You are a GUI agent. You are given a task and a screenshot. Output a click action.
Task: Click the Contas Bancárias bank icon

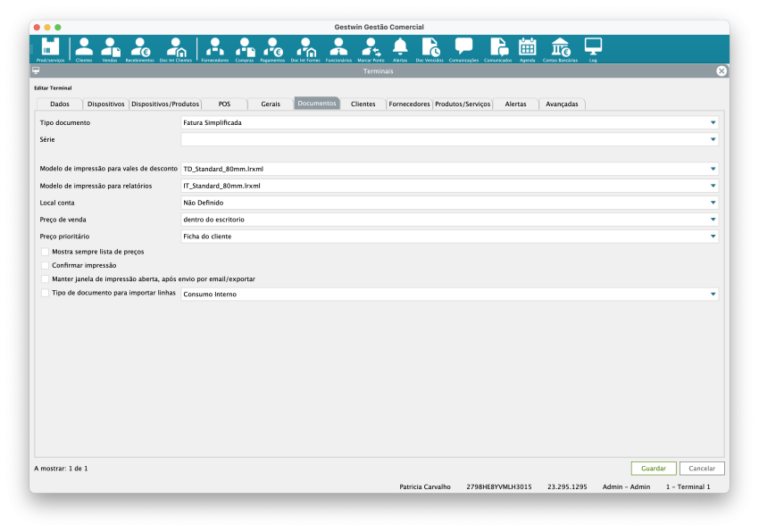560,49
